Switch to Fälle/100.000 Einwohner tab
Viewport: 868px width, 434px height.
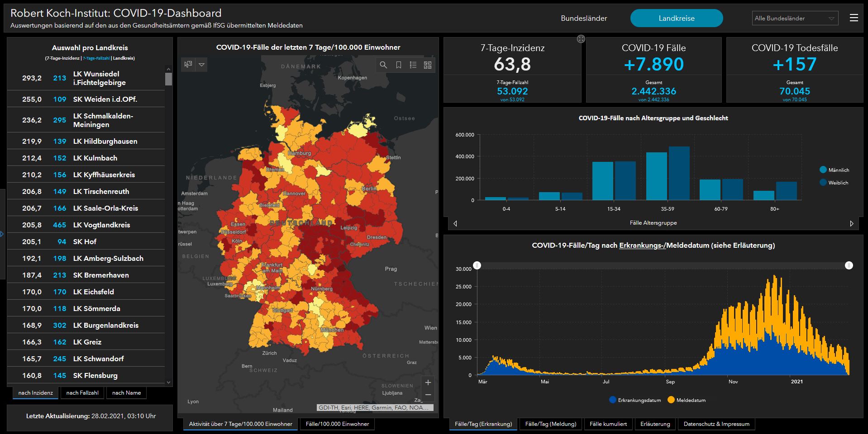tap(337, 424)
